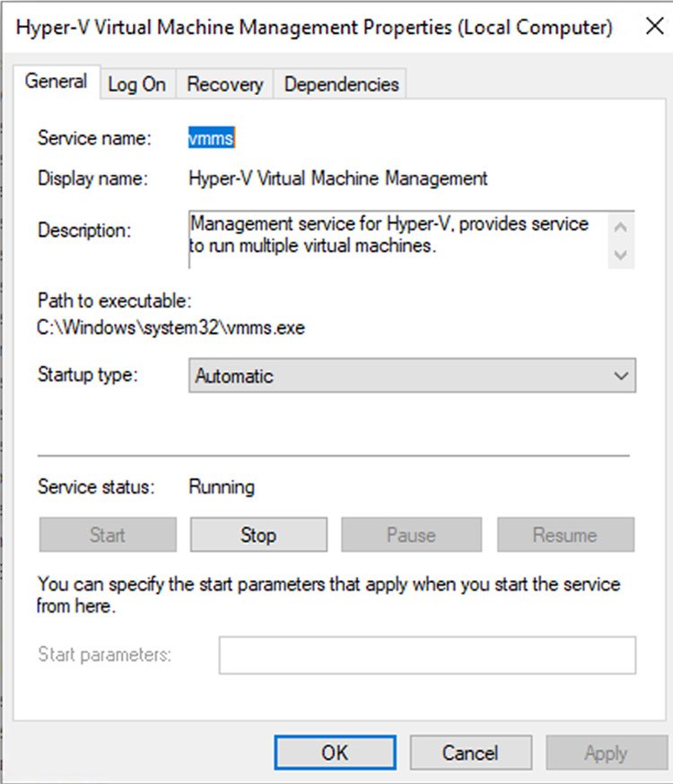
Task: Click the Resume button
Action: click(x=564, y=535)
